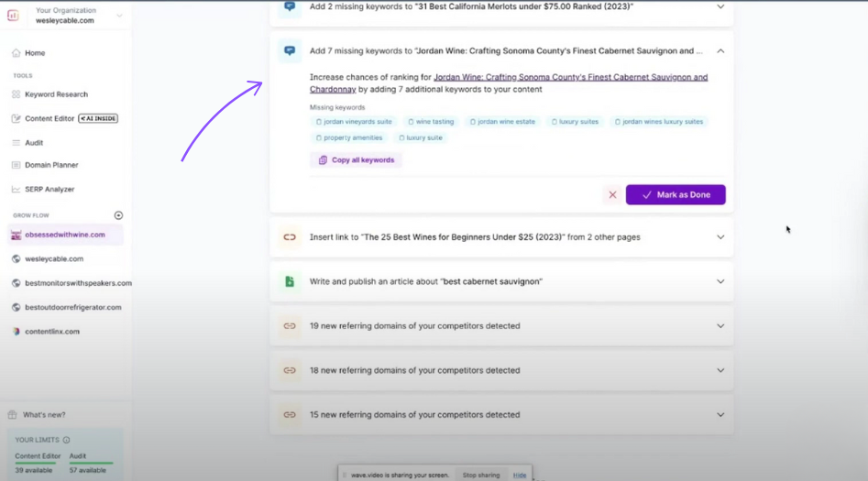
Task: Expand the Insert link task
Action: tap(720, 237)
